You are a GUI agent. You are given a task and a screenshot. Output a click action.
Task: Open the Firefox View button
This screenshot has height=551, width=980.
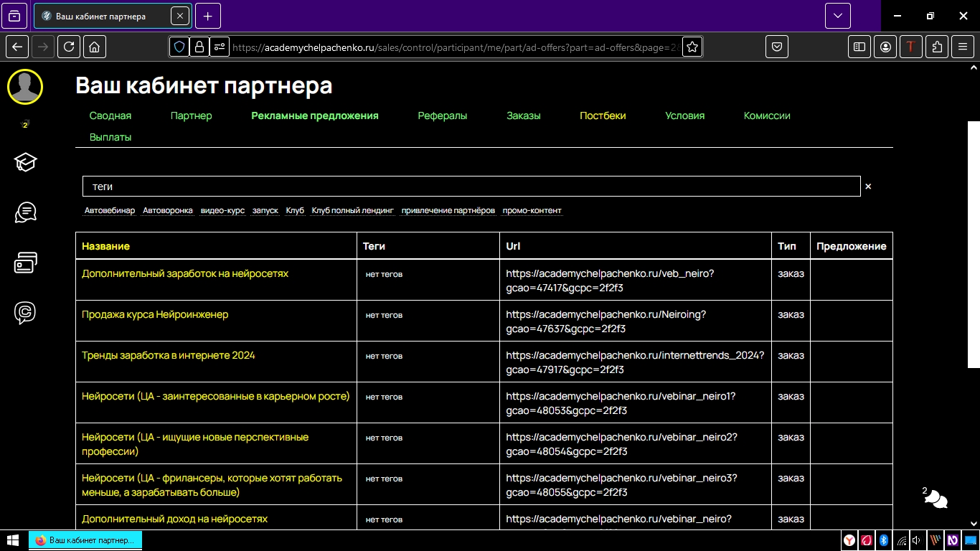[x=15, y=16]
